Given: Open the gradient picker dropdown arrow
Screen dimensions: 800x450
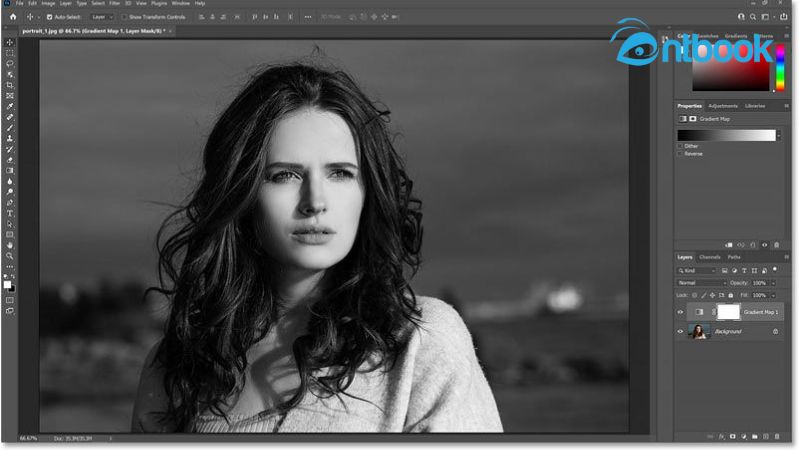Looking at the screenshot, I should [779, 135].
